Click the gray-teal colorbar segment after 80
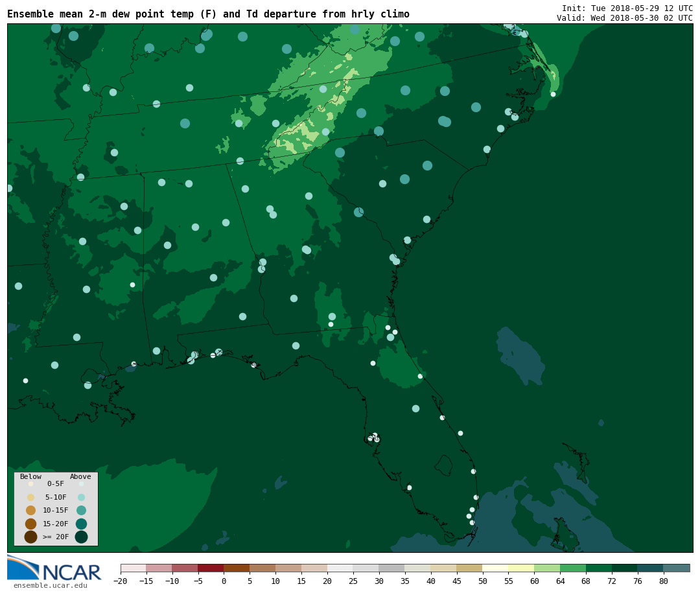This screenshot has height=593, width=700. (676, 568)
